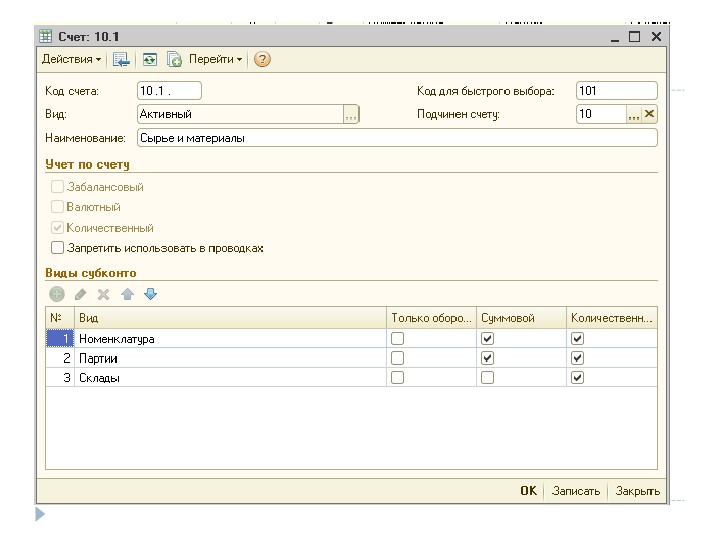Image resolution: width=720 pixels, height=540 pixels.
Task: Open help with the question mark icon
Action: (262, 60)
